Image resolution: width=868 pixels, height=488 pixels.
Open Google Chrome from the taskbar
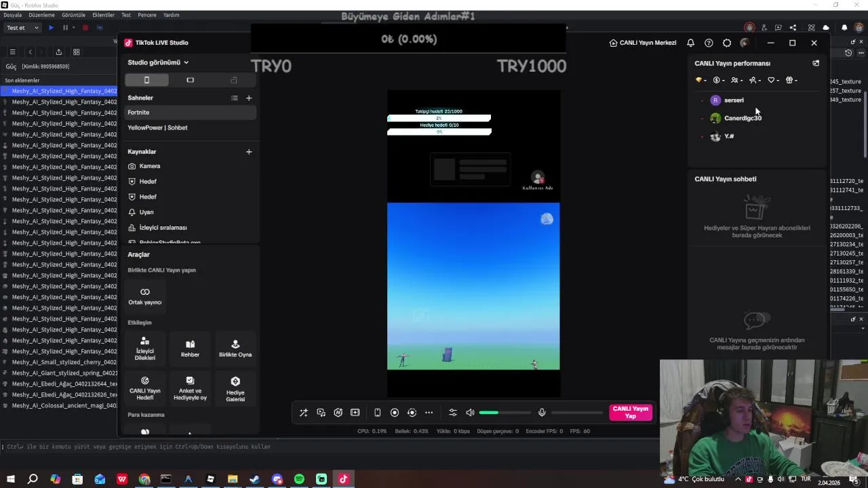[x=144, y=479]
